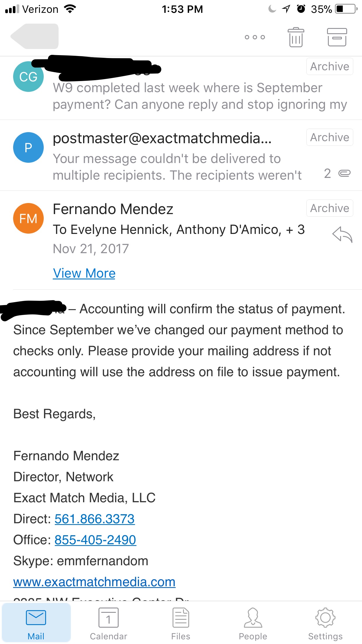Screen dimensions: 362x644
Task: Archive the thread with the box icon
Action: point(337,37)
